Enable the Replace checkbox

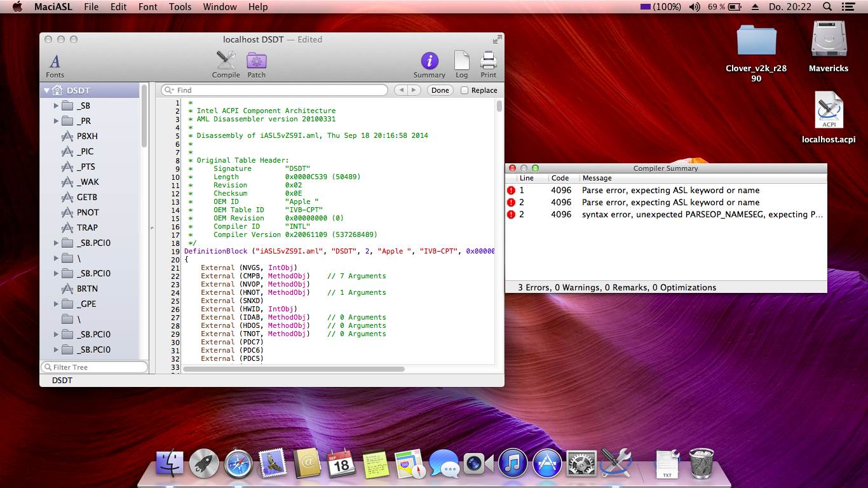465,90
